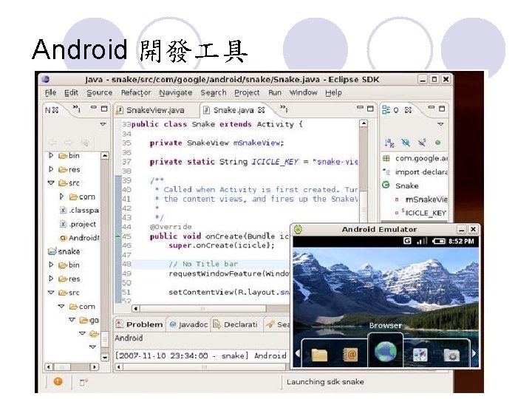Expand the com folder under first src
The image size is (532, 399).
[x=61, y=197]
